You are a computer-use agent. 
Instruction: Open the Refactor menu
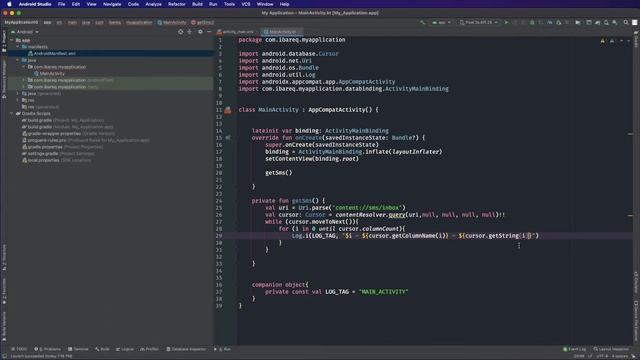tap(177, 4)
